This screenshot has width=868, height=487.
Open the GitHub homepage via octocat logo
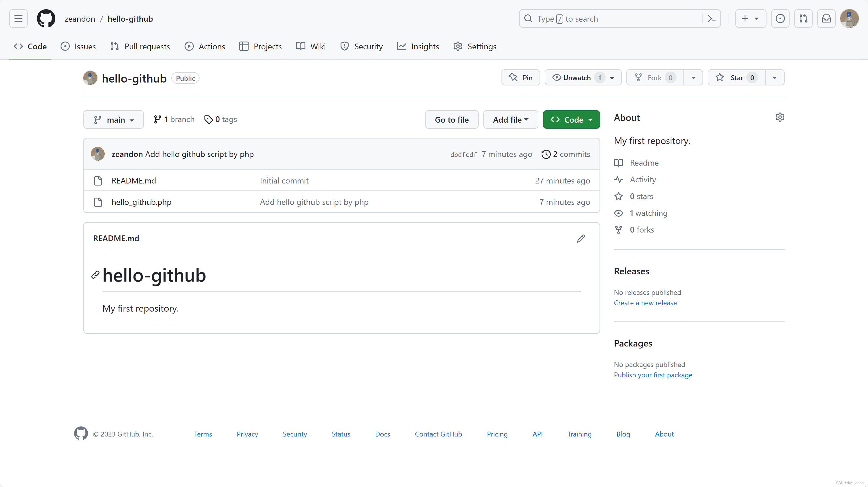pos(46,18)
